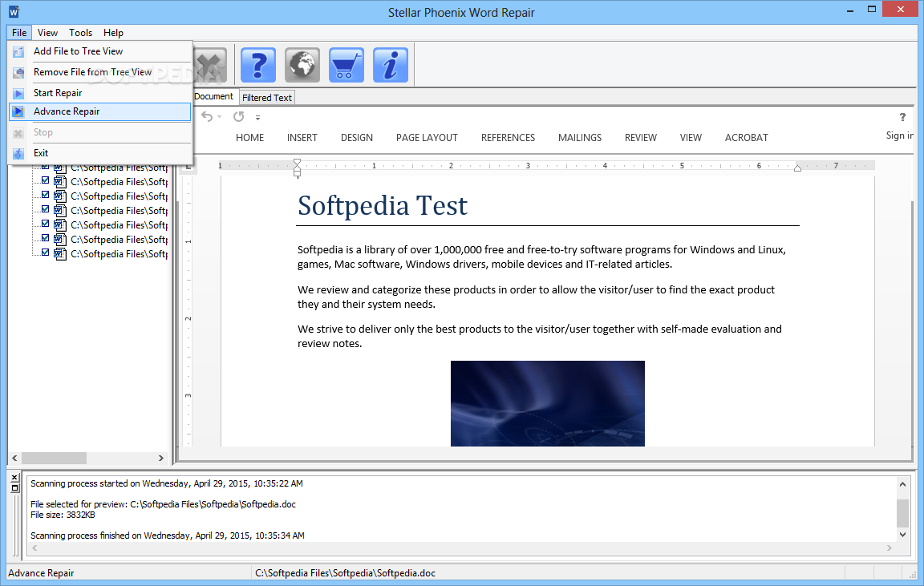Click the shopping cart Buy icon
The height and width of the screenshot is (586, 924).
pyautogui.click(x=346, y=65)
